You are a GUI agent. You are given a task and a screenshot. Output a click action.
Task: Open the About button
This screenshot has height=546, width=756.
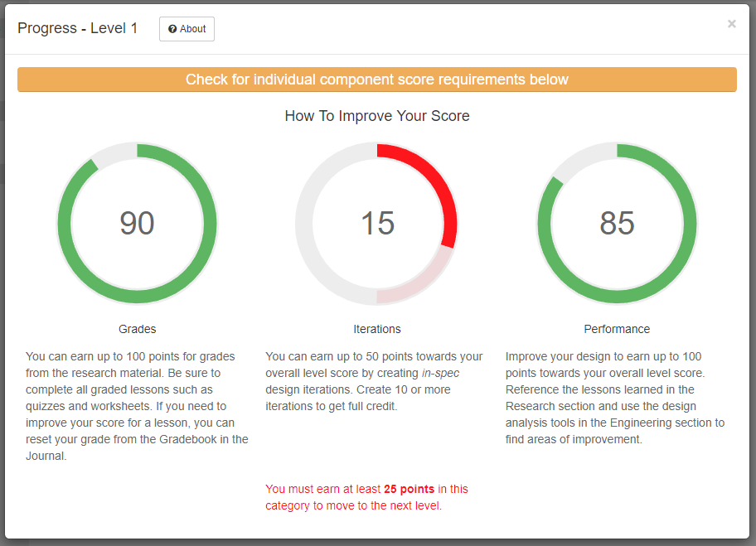(x=187, y=29)
